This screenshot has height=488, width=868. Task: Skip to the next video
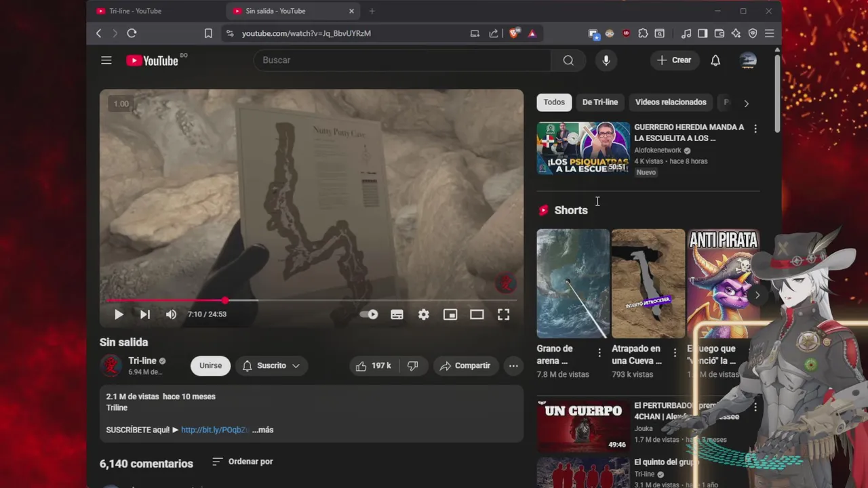tap(144, 314)
